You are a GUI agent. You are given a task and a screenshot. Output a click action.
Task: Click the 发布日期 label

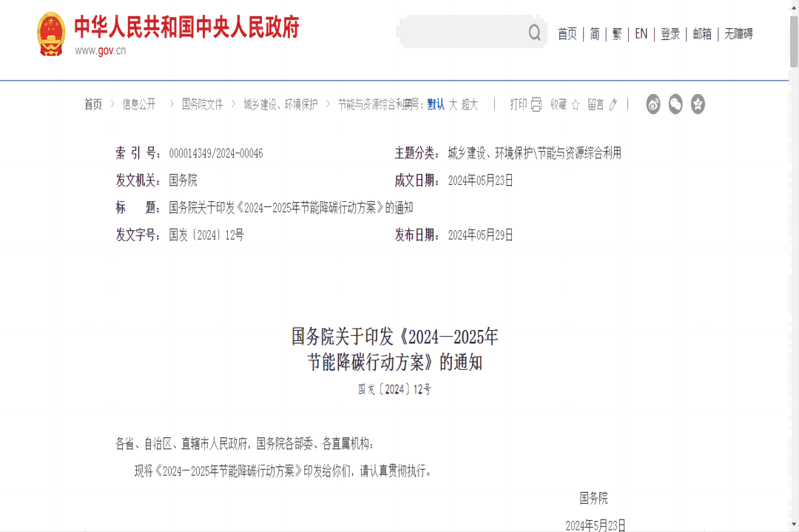[417, 235]
